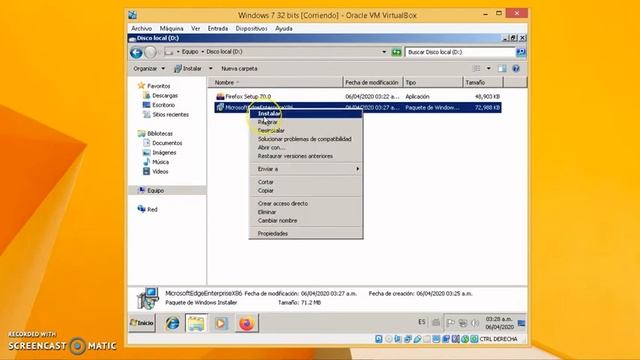This screenshot has height=360, width=640.
Task: Sort by the Tipo column header
Action: pyautogui.click(x=433, y=82)
